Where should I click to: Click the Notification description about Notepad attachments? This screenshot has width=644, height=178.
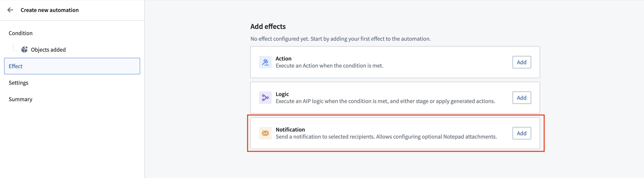(386, 136)
